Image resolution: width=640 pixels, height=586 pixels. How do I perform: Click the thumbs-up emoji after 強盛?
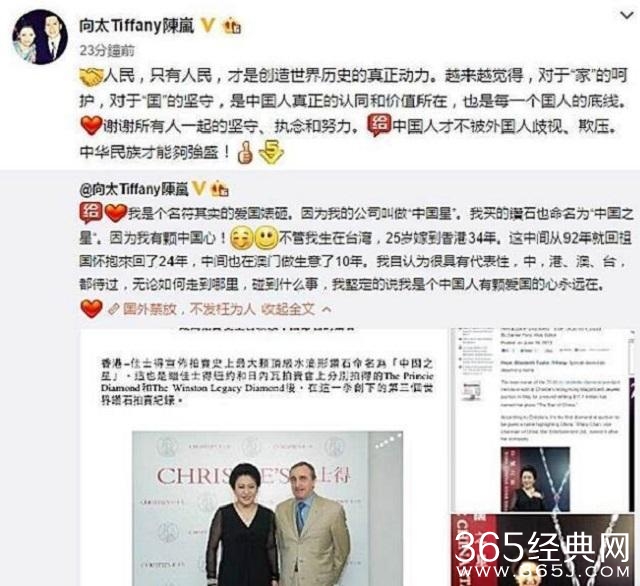[x=245, y=153]
